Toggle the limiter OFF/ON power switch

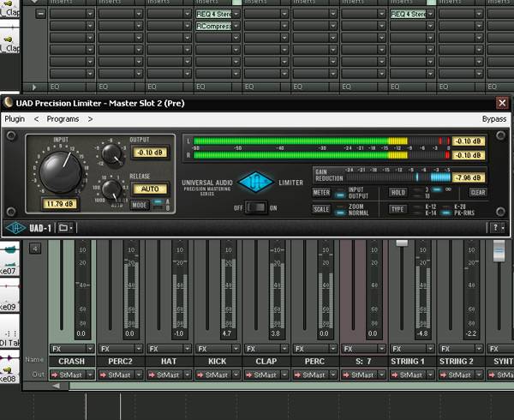pyautogui.click(x=256, y=207)
